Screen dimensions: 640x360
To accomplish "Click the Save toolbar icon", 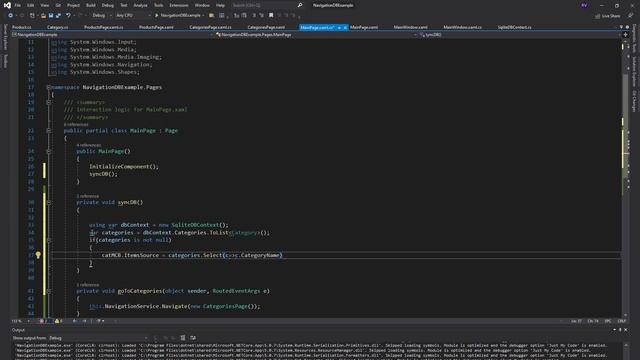I will point(51,16).
